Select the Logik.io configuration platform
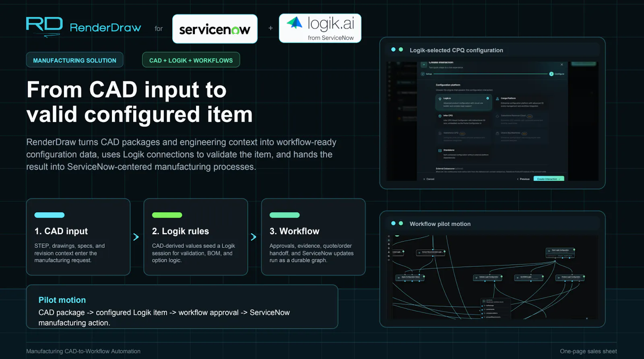The width and height of the screenshot is (644, 359). click(464, 102)
